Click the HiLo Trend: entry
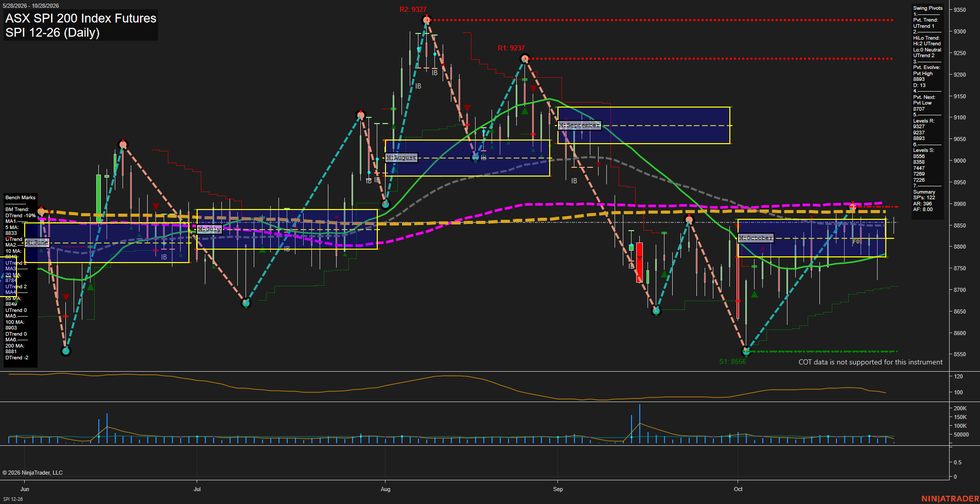980x504 pixels. 926,38
